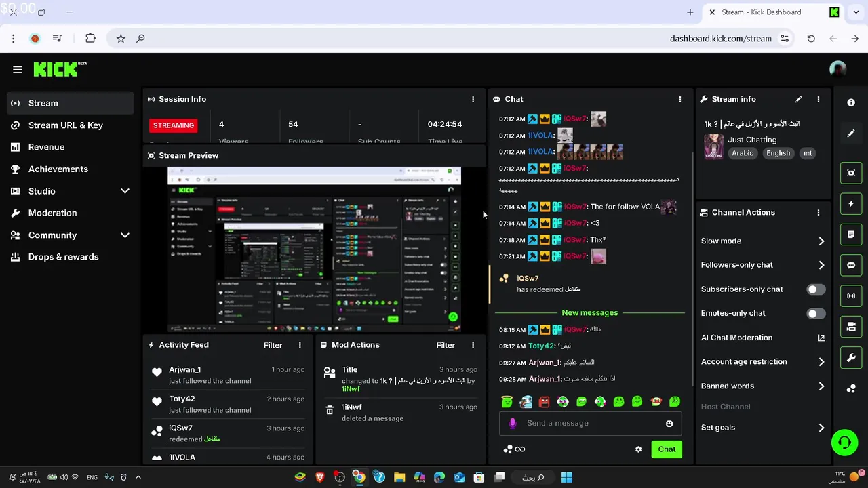
Task: Toggle Emotes-only chat switch
Action: [x=816, y=313]
